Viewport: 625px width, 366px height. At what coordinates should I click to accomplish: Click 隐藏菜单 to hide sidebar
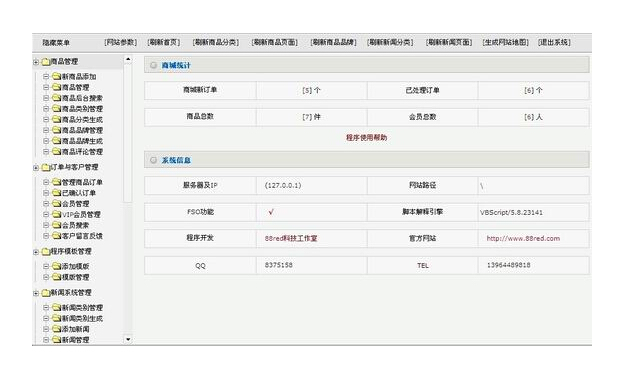pos(56,43)
